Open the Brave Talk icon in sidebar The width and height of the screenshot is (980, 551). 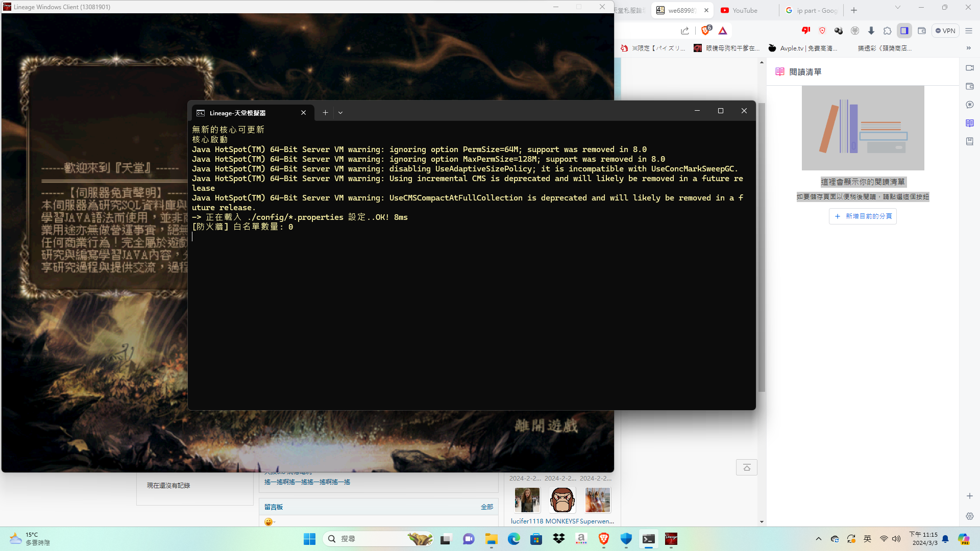[970, 68]
